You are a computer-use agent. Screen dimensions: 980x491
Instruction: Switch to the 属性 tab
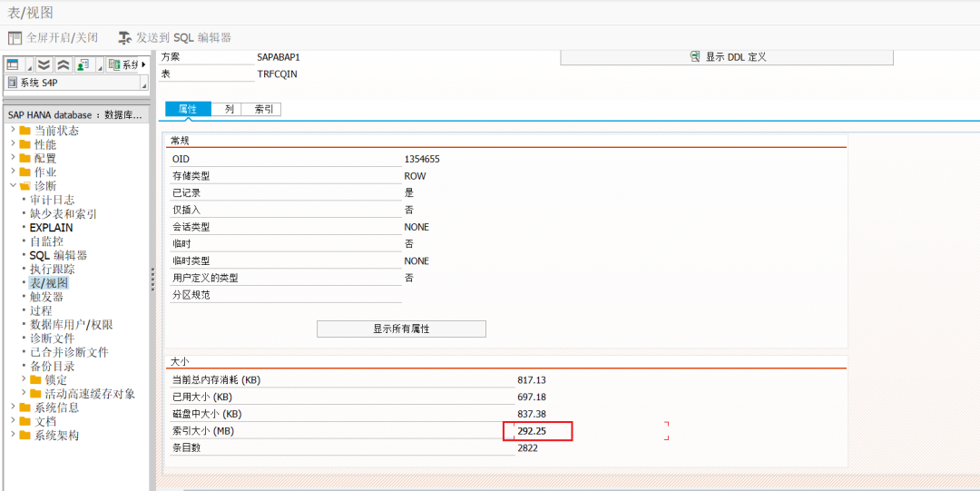tap(188, 109)
